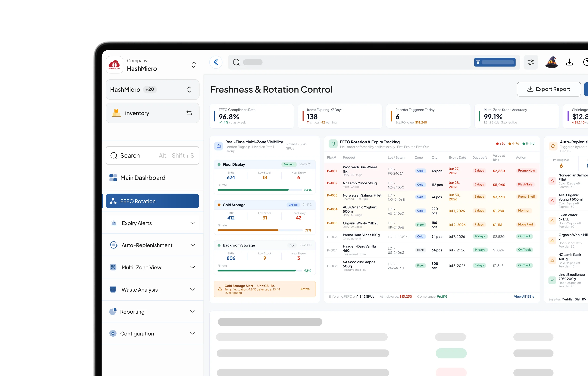The image size is (588, 376).
Task: Click the Auto-Replenishment cycle icon in sidebar
Action: pyautogui.click(x=113, y=245)
